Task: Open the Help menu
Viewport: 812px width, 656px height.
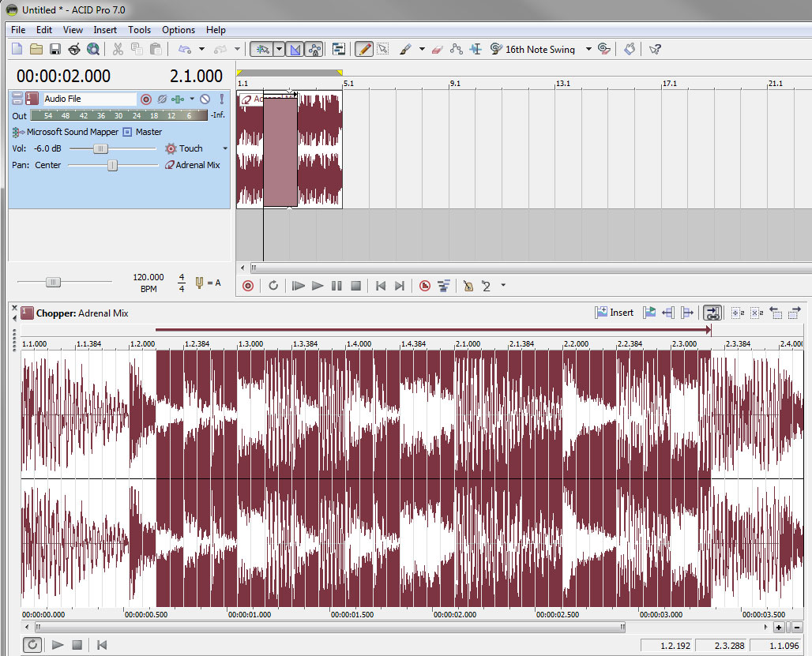Action: 216,30
